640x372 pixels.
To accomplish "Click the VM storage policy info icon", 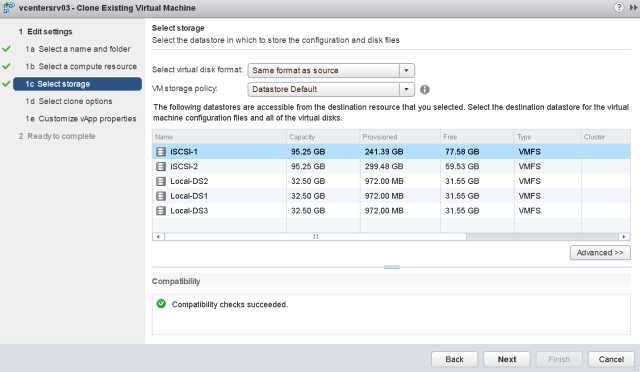I will click(x=424, y=89).
